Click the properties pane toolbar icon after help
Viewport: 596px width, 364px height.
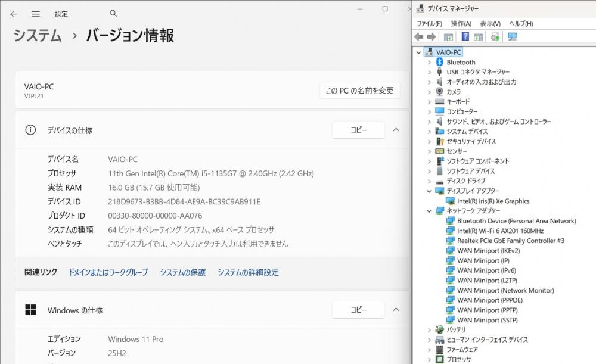(478, 37)
